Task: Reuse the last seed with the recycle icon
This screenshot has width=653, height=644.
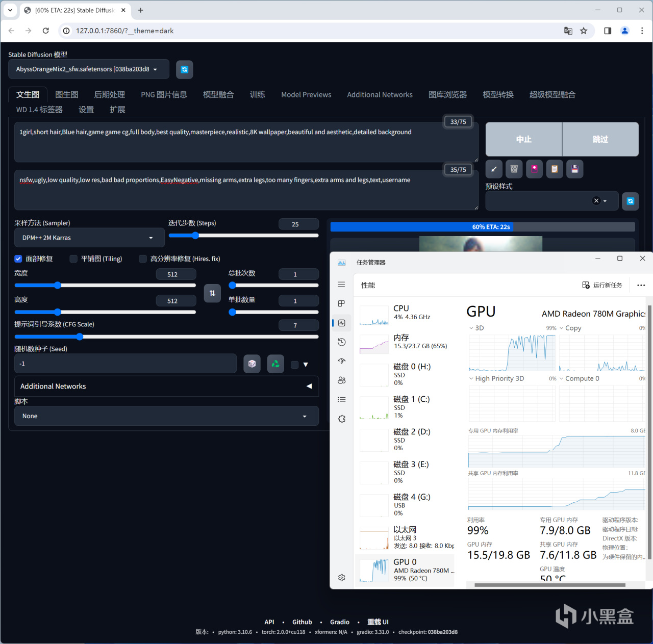Action: point(275,364)
